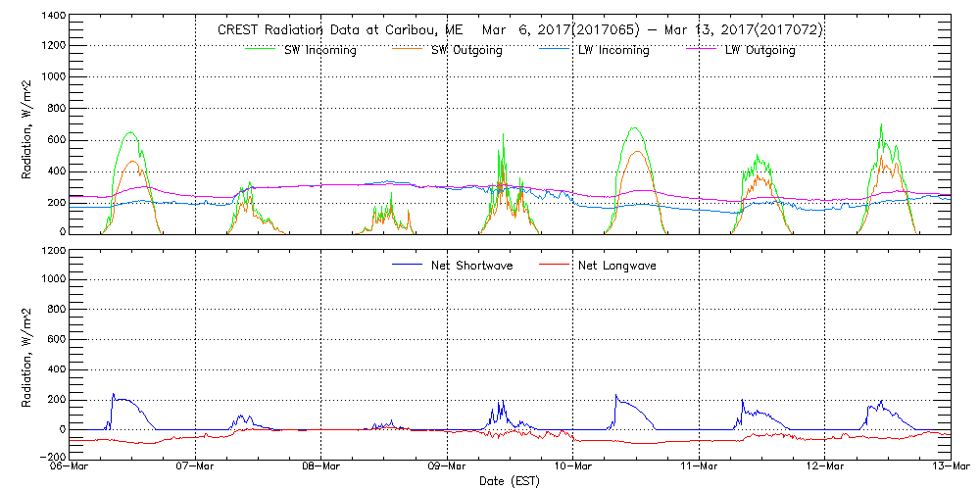Choose the 10-Mar date tick label

573,466
